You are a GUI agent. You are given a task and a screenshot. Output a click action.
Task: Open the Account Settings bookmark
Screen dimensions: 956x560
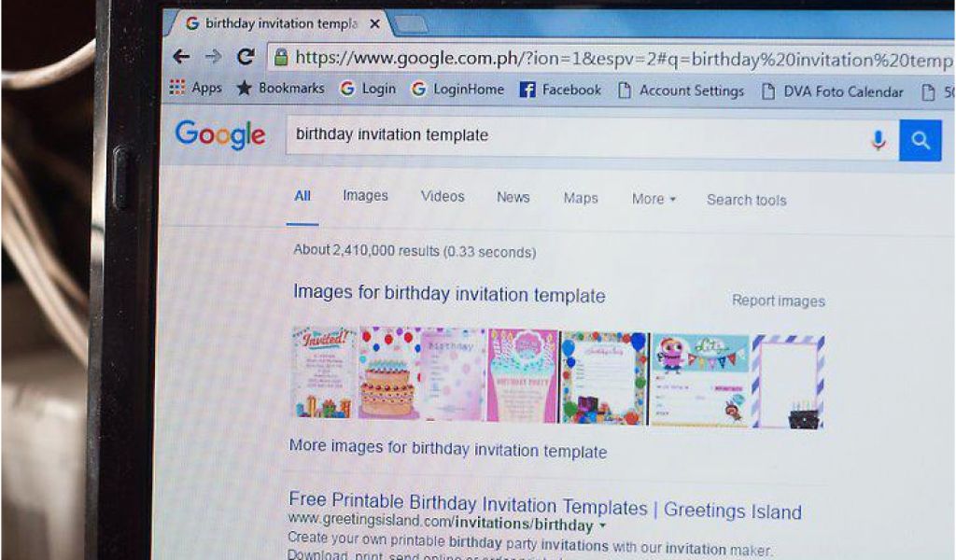coord(681,91)
